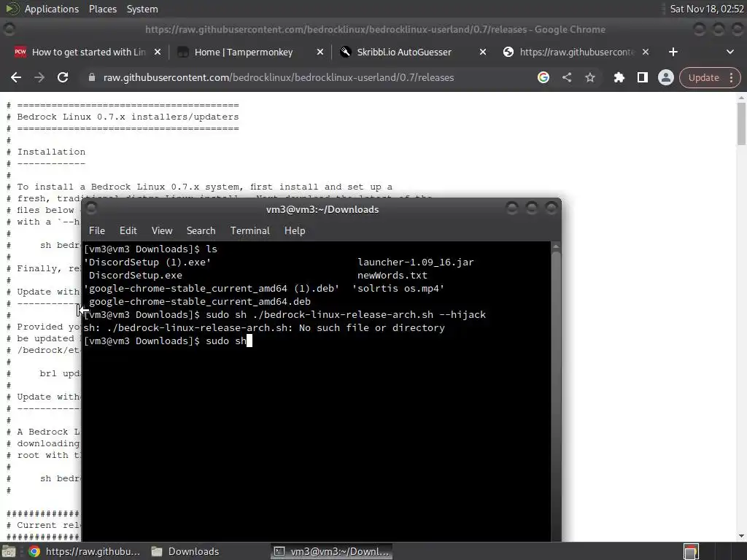
Task: Click 'solrtis os.mp4' in terminal
Action: 398,289
